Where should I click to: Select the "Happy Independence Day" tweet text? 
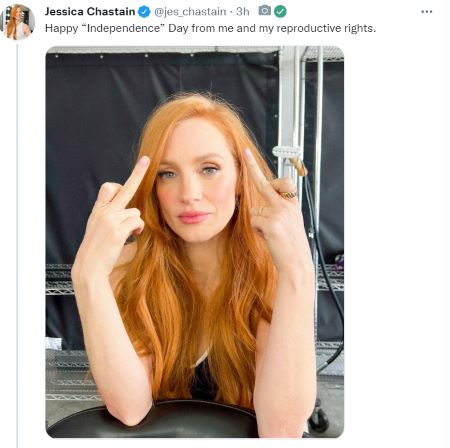coord(210,28)
